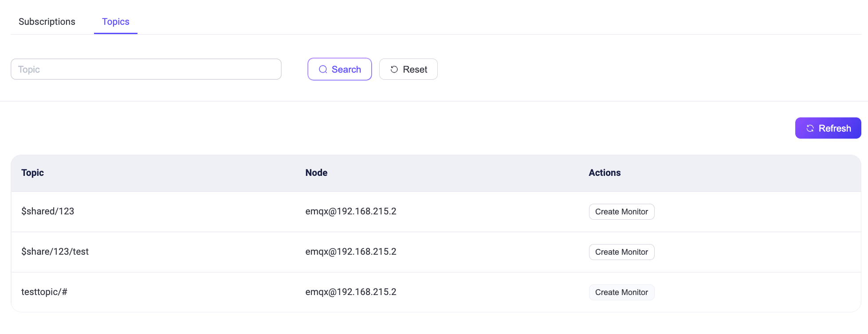868x334 pixels.
Task: Click the circular arrow icon beside Reset
Action: 394,70
